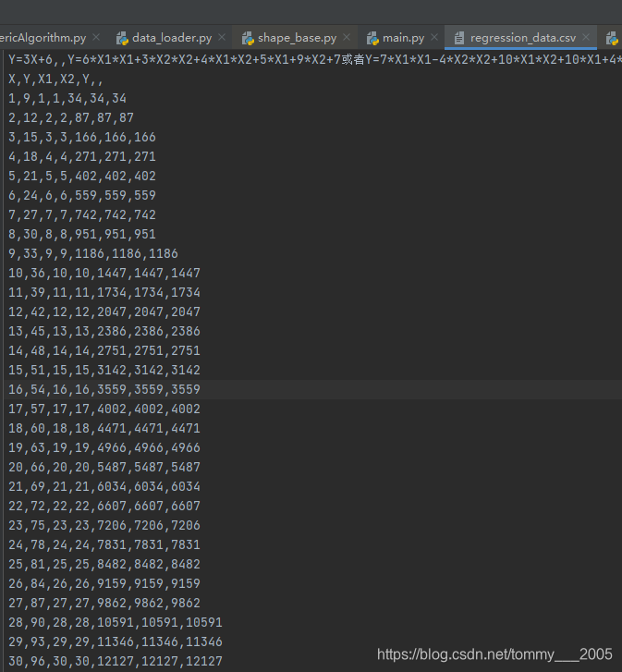Close the ericAlgorithm.py tab

tap(96, 37)
